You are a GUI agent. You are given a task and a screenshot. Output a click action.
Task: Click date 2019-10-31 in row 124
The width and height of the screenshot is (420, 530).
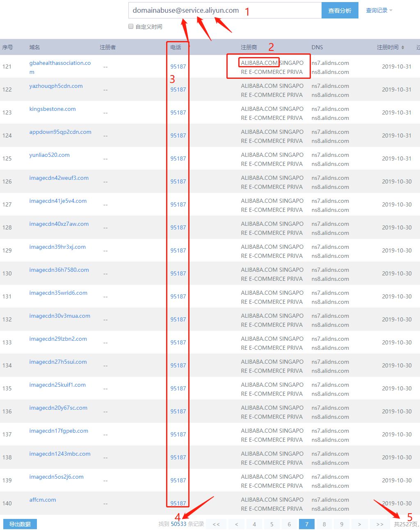tap(397, 135)
